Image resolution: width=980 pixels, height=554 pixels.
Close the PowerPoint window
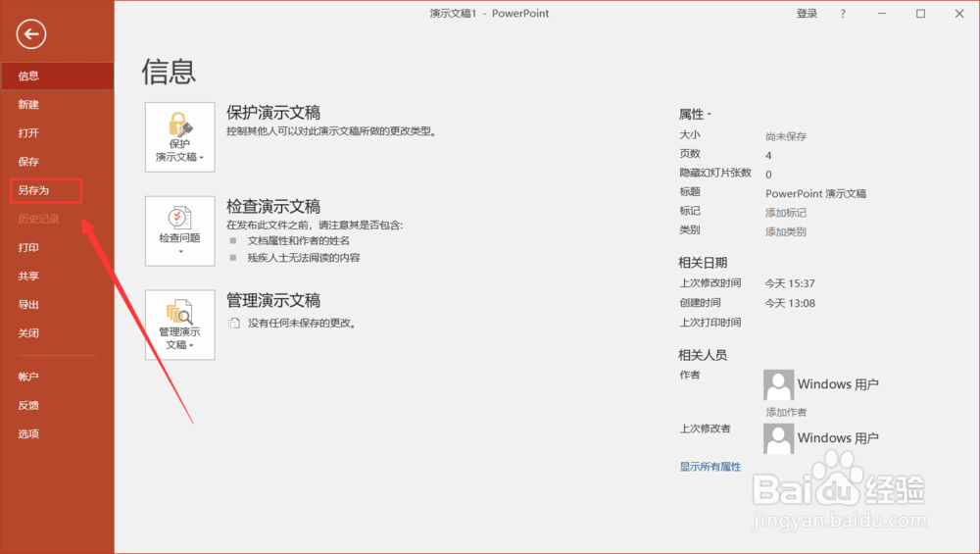point(959,14)
